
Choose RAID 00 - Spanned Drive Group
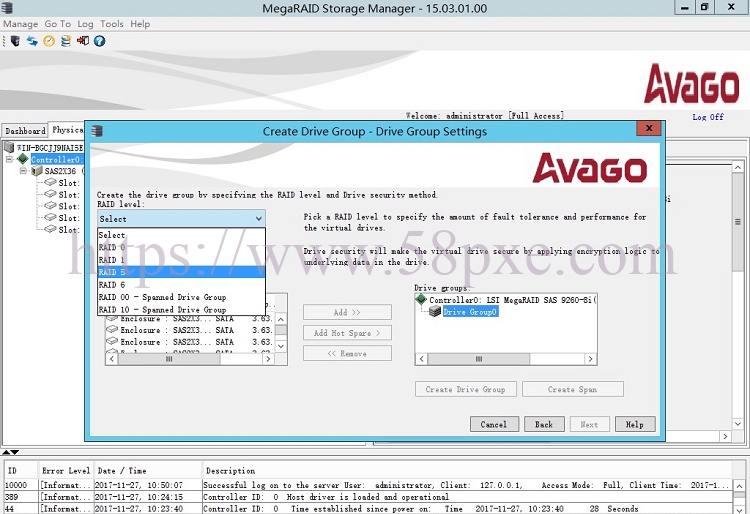click(181, 297)
